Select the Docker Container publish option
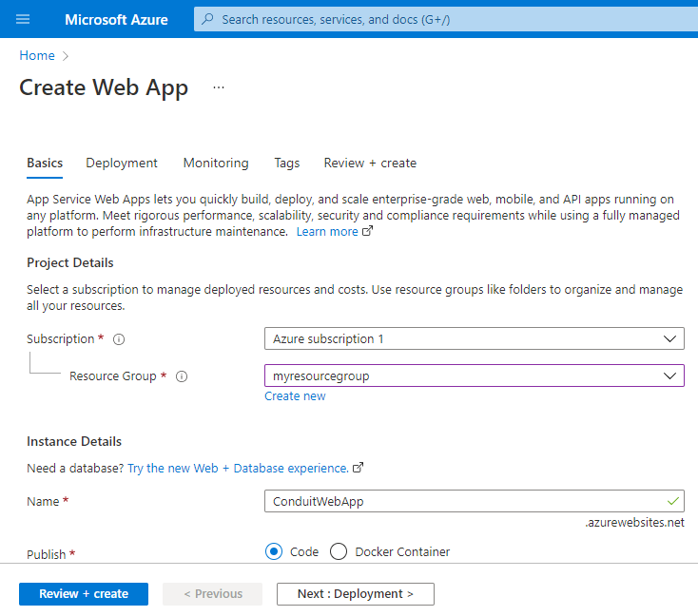 pos(339,551)
